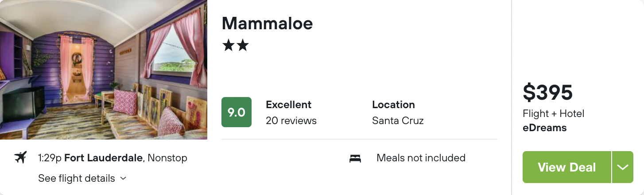Click the 20 reviews text
Viewport: 644px width, 195px height.
[x=291, y=121]
